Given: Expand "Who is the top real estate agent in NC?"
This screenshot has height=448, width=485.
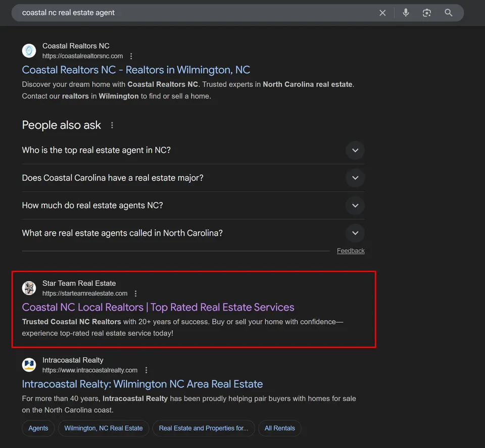Looking at the screenshot, I should [x=193, y=151].
